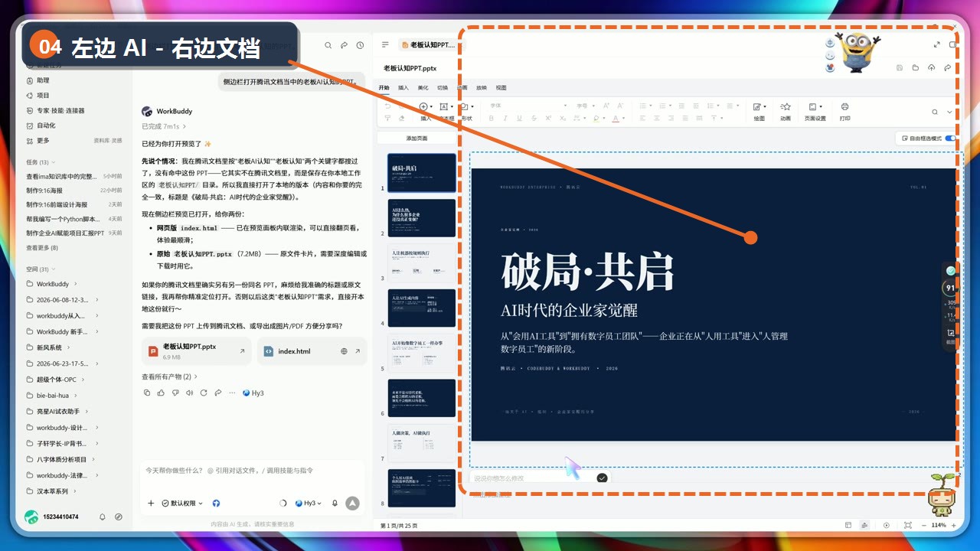Open the 制作9:16海报 task
Image resolution: width=980 pixels, height=551 pixels.
click(73, 191)
